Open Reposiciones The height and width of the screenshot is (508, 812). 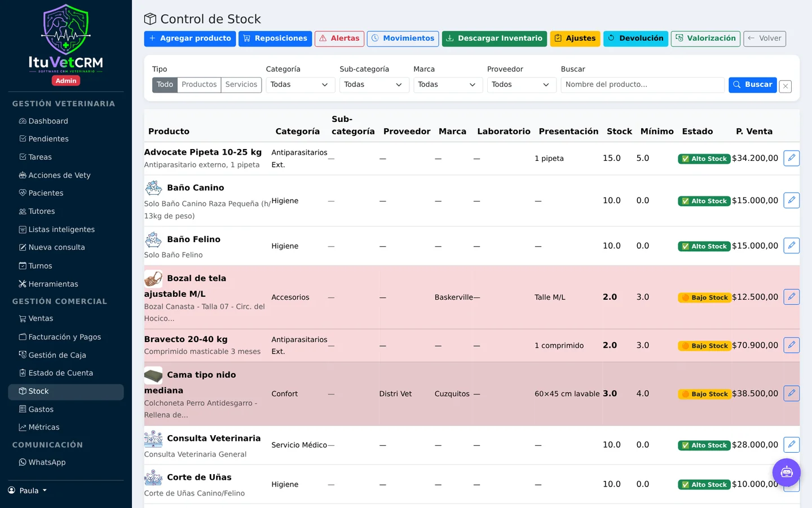point(275,38)
